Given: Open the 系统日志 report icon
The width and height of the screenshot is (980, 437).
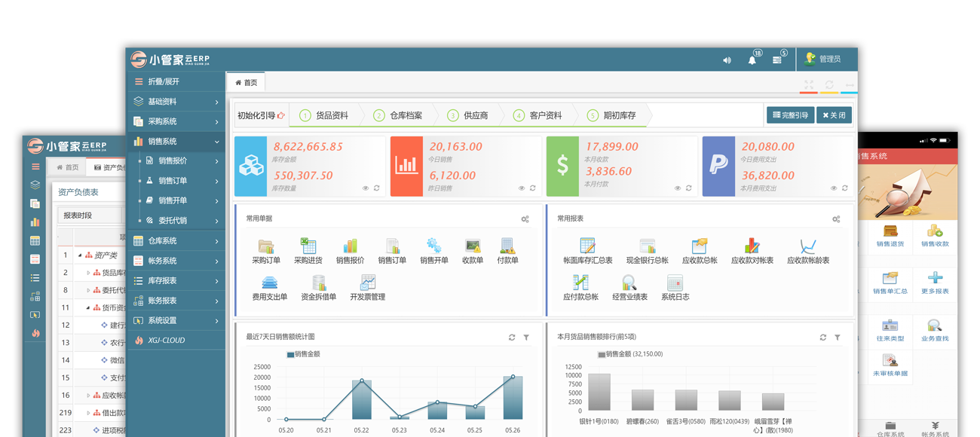Looking at the screenshot, I should tap(675, 283).
